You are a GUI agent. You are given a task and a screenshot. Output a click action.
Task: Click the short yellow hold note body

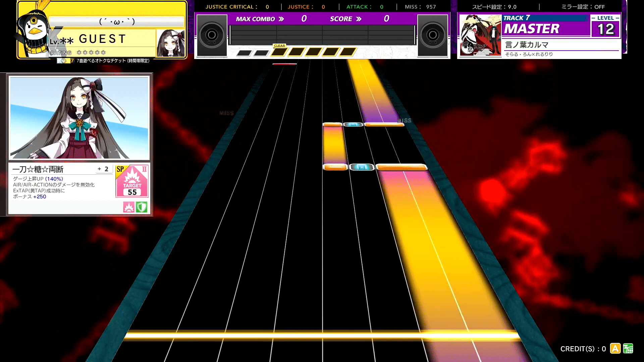[x=334, y=145]
